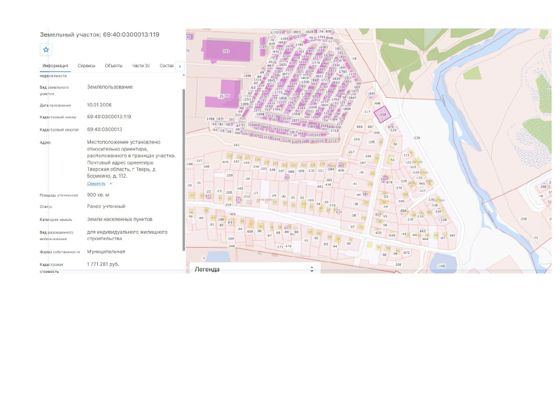Open the Состав tab
The width and height of the screenshot is (560, 396).
click(x=166, y=66)
